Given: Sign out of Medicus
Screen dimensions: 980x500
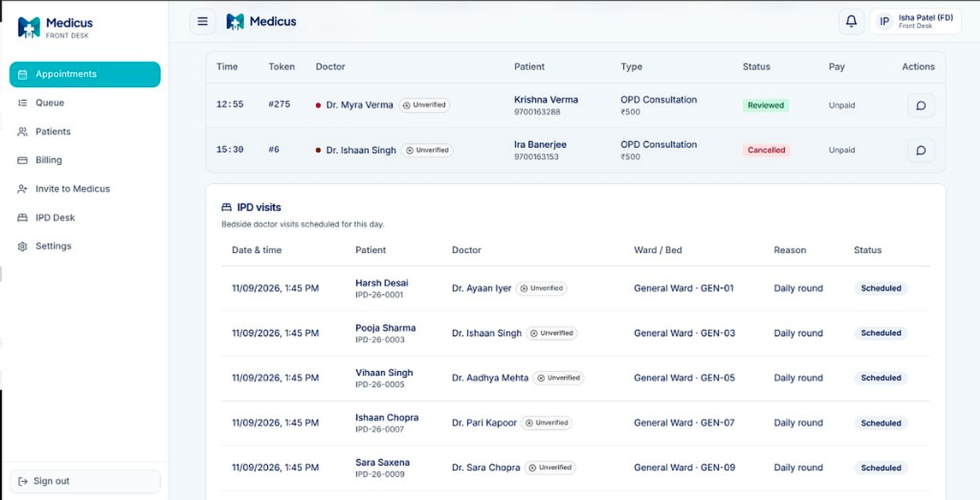Looking at the screenshot, I should tap(85, 481).
